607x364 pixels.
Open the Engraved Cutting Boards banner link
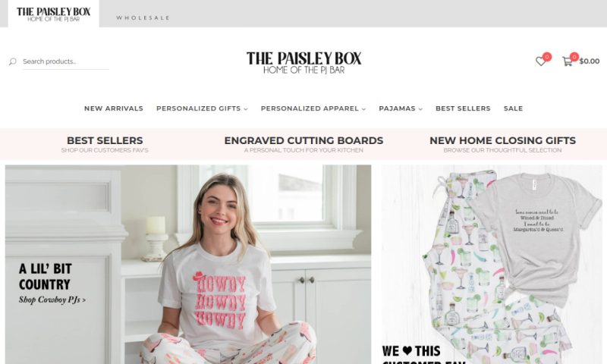click(x=303, y=144)
